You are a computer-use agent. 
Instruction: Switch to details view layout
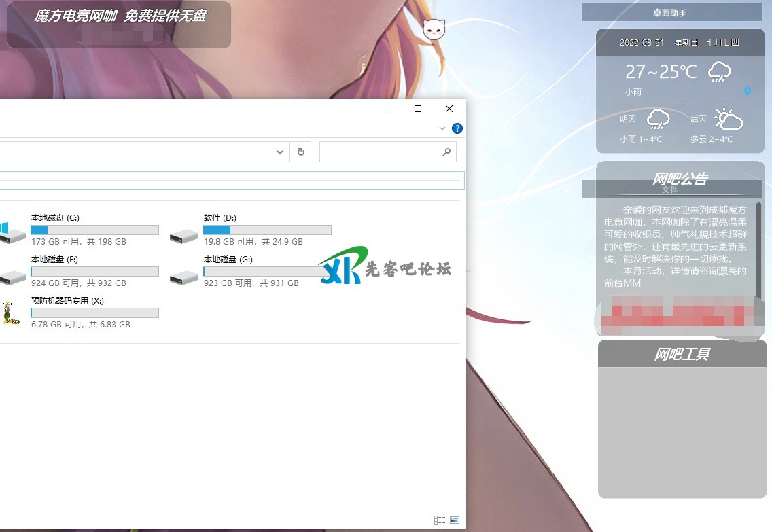[440, 520]
